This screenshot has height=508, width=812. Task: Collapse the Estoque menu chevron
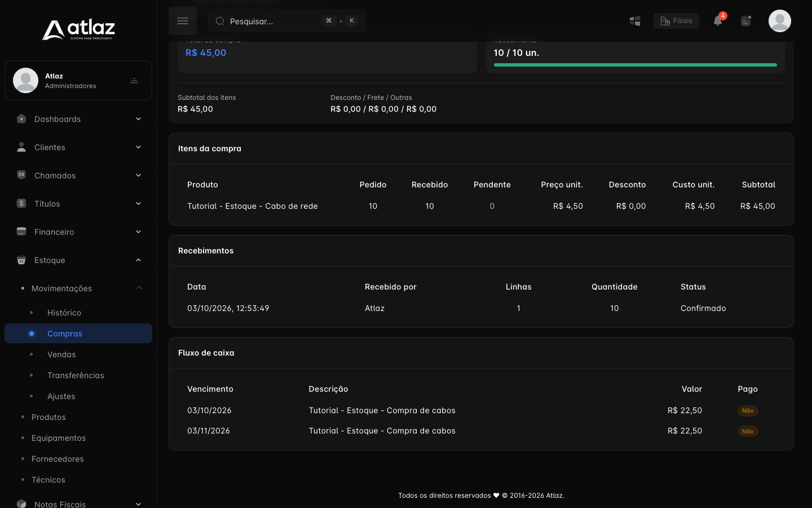pos(138,260)
